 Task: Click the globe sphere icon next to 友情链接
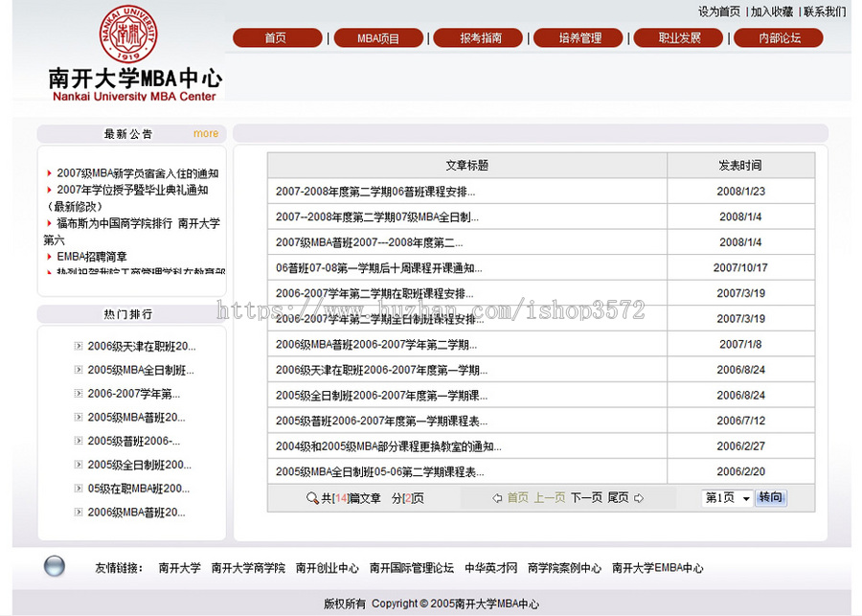click(x=55, y=566)
